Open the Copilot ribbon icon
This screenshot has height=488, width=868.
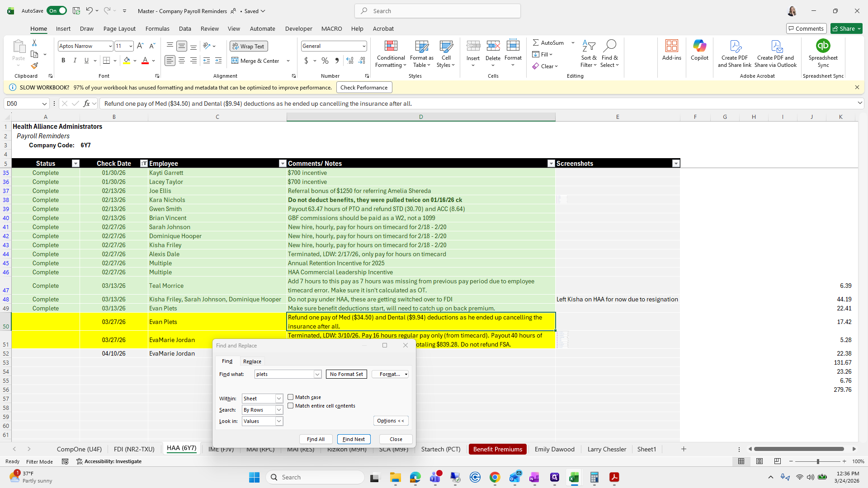tap(699, 47)
